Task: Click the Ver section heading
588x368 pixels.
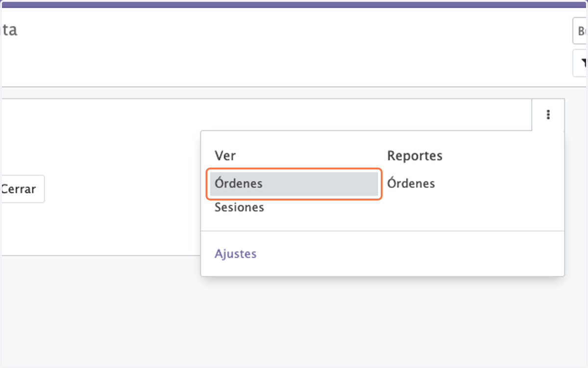Action: point(225,156)
